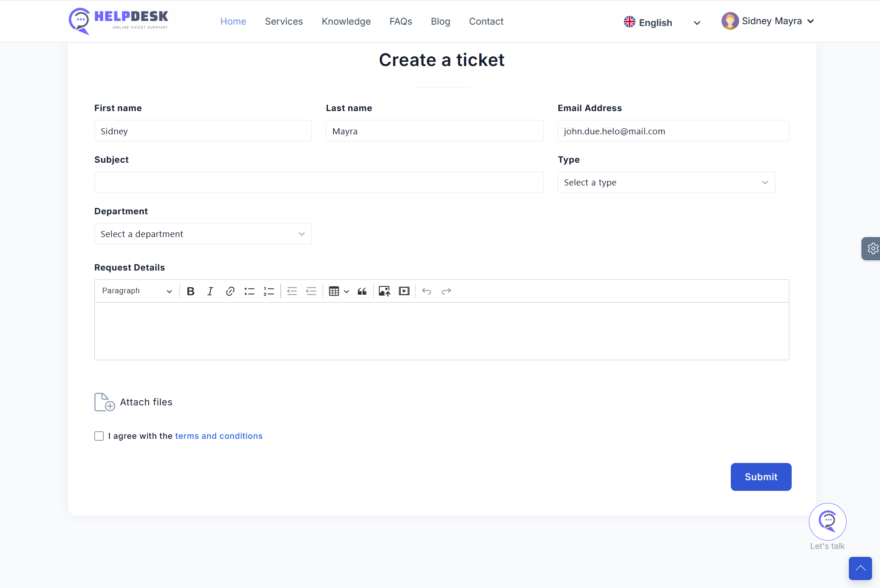Click the insert media icon
The width and height of the screenshot is (880, 588).
pos(404,291)
